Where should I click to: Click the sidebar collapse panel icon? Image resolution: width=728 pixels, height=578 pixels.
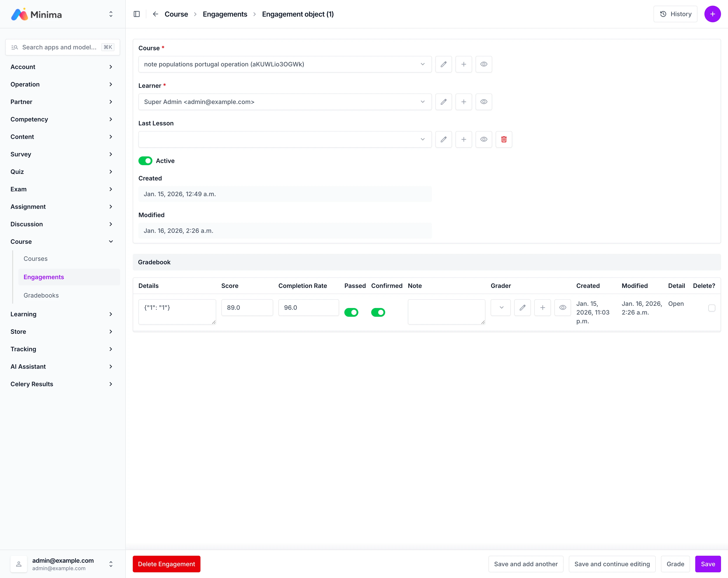(136, 14)
